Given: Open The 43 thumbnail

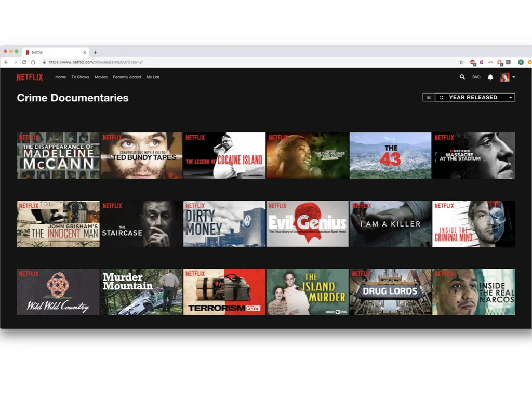Looking at the screenshot, I should [391, 156].
